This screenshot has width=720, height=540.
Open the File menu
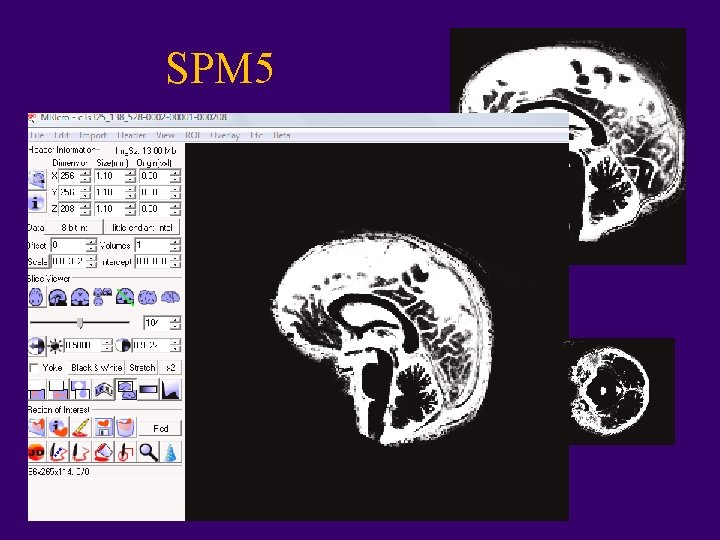37,135
